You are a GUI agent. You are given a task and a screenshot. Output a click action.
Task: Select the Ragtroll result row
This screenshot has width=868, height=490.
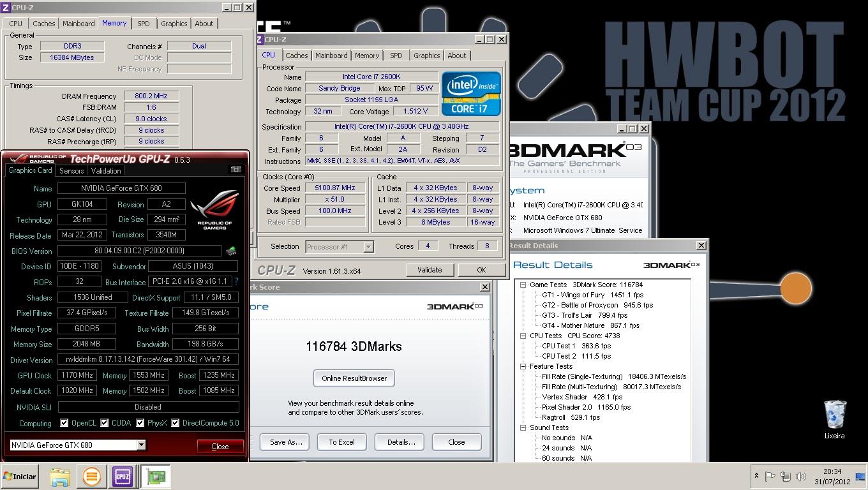pos(571,417)
